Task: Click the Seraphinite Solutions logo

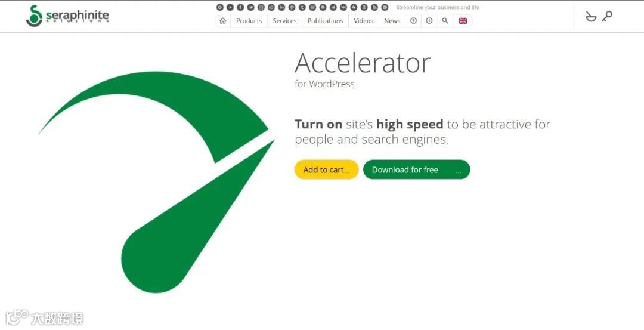Action: tap(67, 17)
